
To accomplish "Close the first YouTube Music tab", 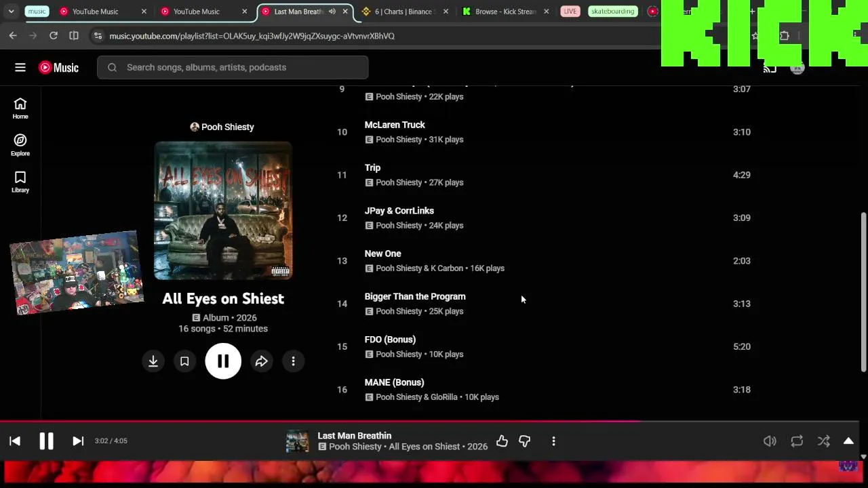I will [144, 12].
